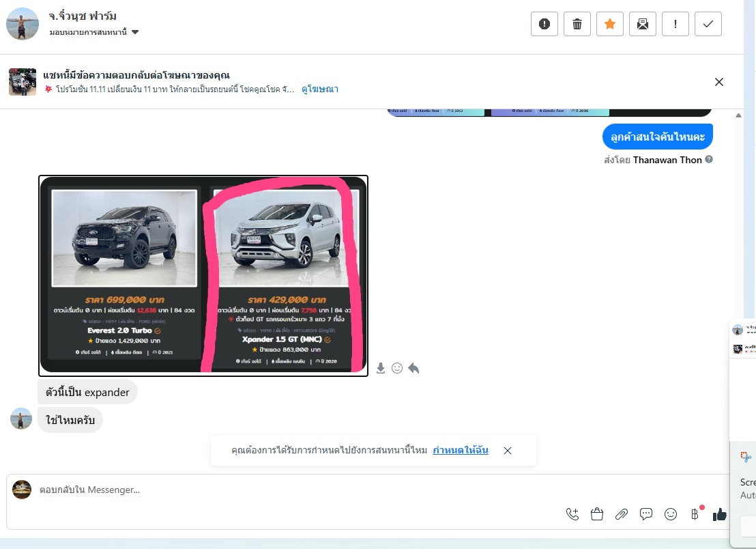Click the sender avatar beside ใช่ไหมครับ
Viewport: 756px width, 549px height.
[x=21, y=419]
